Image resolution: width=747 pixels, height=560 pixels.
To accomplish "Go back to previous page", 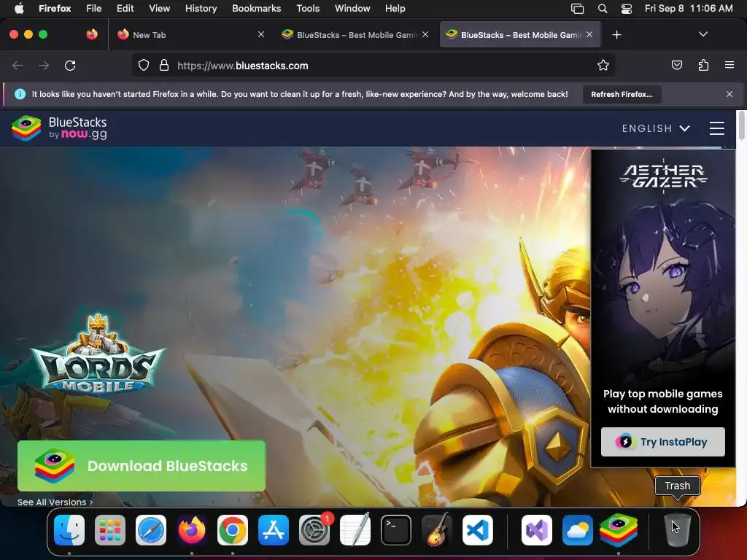I will (18, 66).
